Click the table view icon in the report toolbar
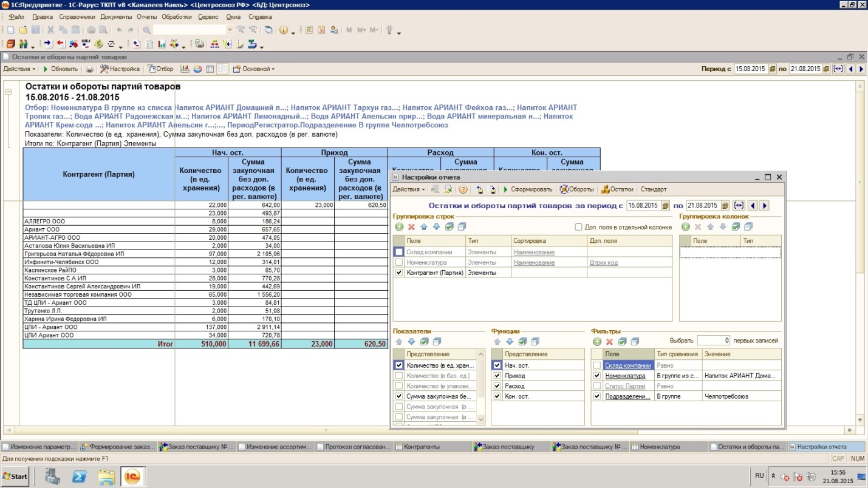868x488 pixels. [x=210, y=69]
